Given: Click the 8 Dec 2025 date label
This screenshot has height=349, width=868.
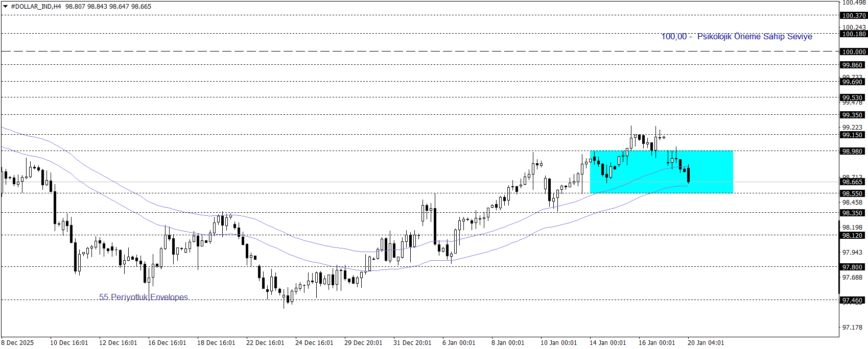Looking at the screenshot, I should point(17,343).
